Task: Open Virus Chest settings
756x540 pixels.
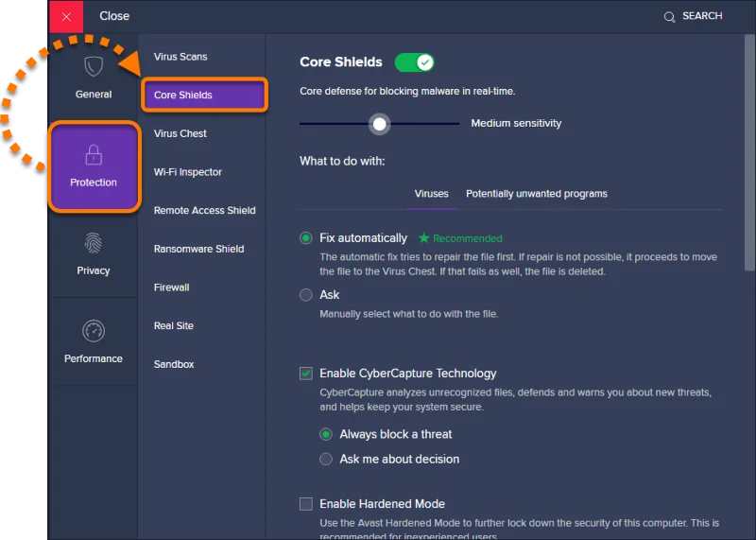Action: 180,133
